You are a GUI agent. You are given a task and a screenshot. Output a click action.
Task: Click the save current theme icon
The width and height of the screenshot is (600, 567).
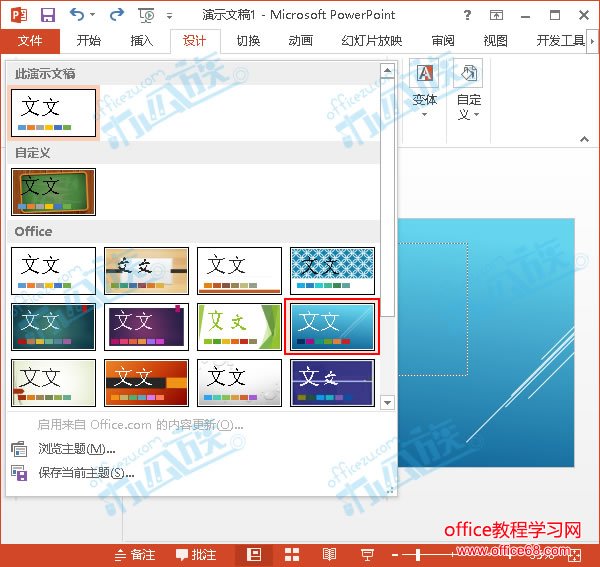coord(19,473)
